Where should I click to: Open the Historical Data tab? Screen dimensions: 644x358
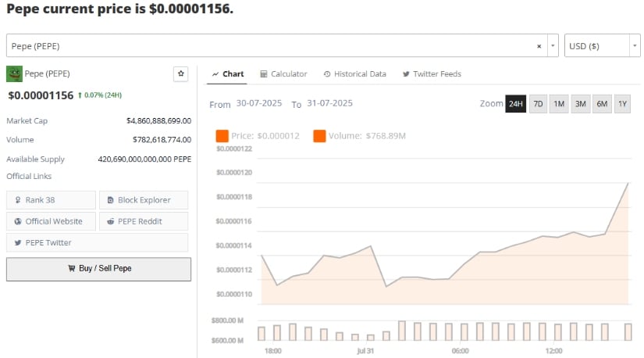pos(355,74)
